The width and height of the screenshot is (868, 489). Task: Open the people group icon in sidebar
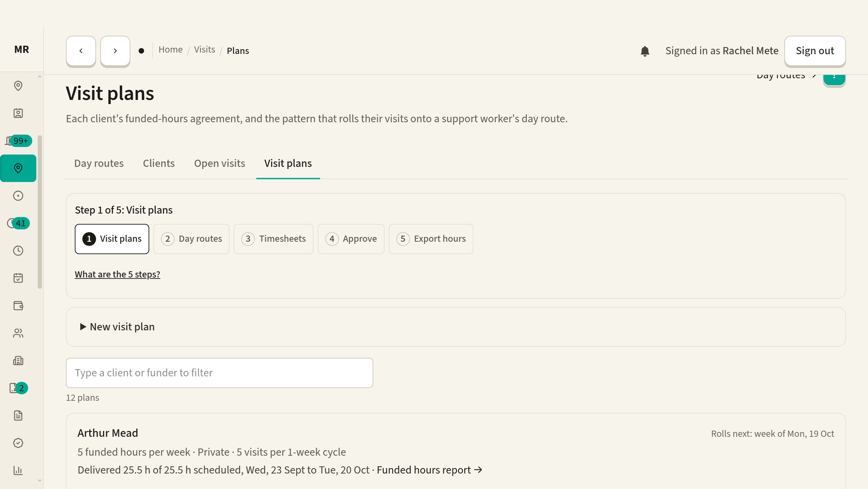tap(18, 333)
